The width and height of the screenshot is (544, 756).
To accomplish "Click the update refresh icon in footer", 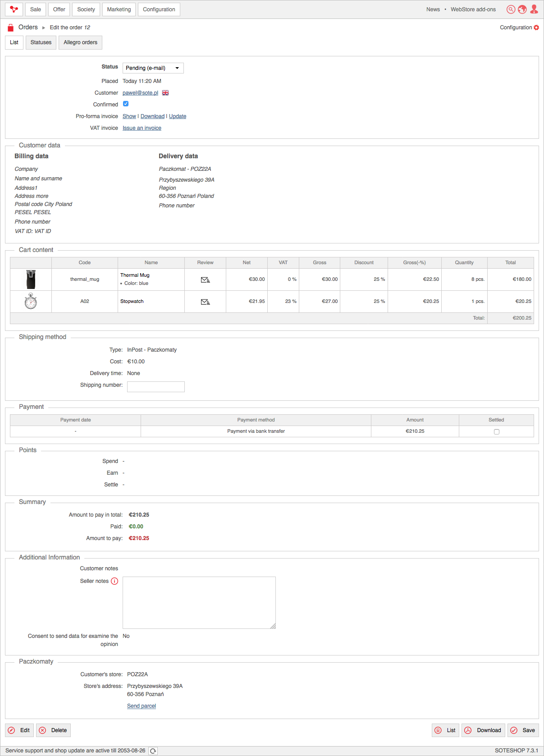I will pyautogui.click(x=153, y=751).
